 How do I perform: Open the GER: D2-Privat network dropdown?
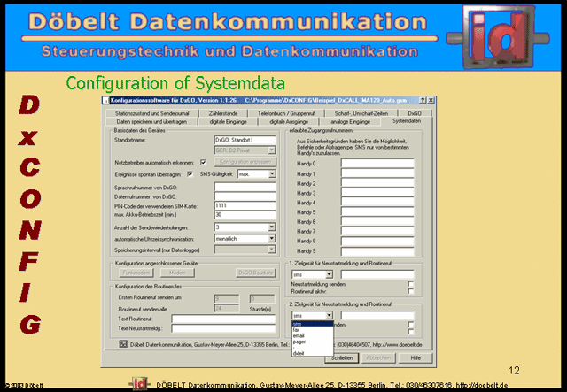coord(271,150)
